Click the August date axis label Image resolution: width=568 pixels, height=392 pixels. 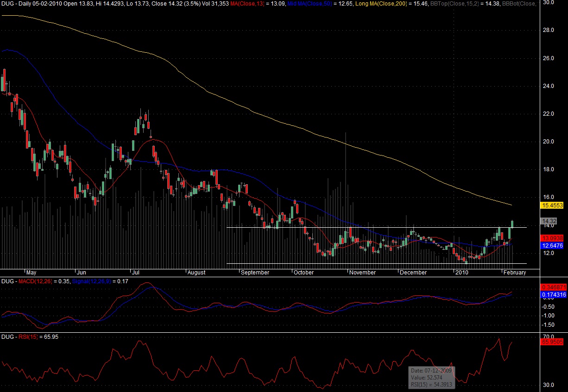coord(196,273)
